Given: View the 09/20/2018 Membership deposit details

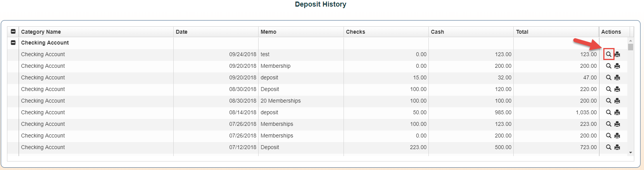Looking at the screenshot, I should [608, 66].
